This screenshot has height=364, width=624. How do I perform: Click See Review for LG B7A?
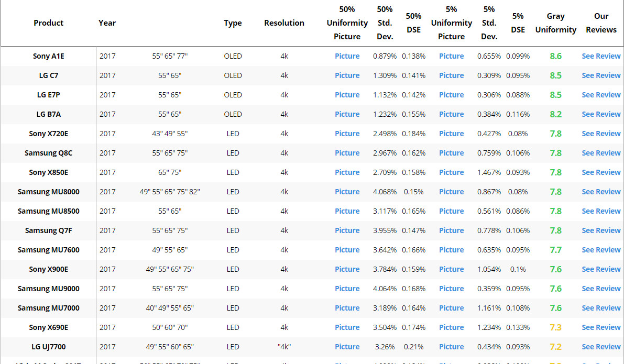(601, 114)
